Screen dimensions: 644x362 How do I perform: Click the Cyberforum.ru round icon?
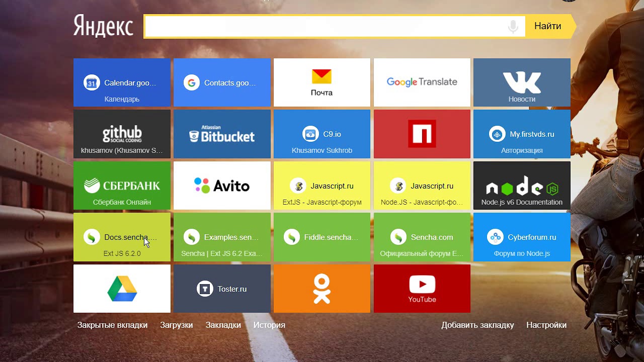point(496,237)
